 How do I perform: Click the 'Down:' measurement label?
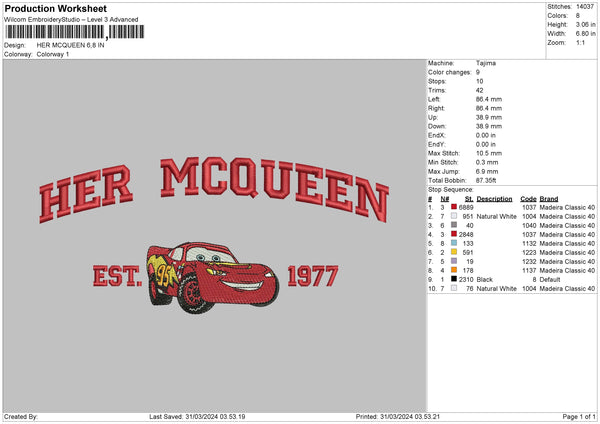coord(437,126)
